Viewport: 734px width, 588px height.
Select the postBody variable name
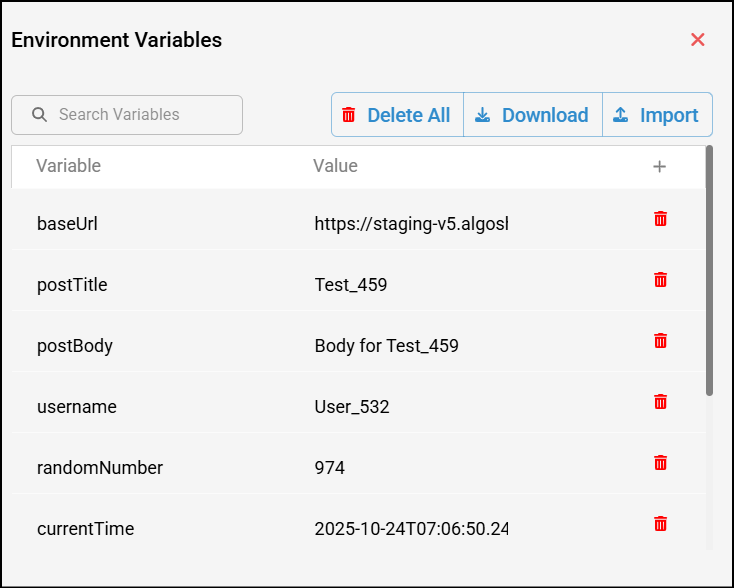pyautogui.click(x=75, y=346)
